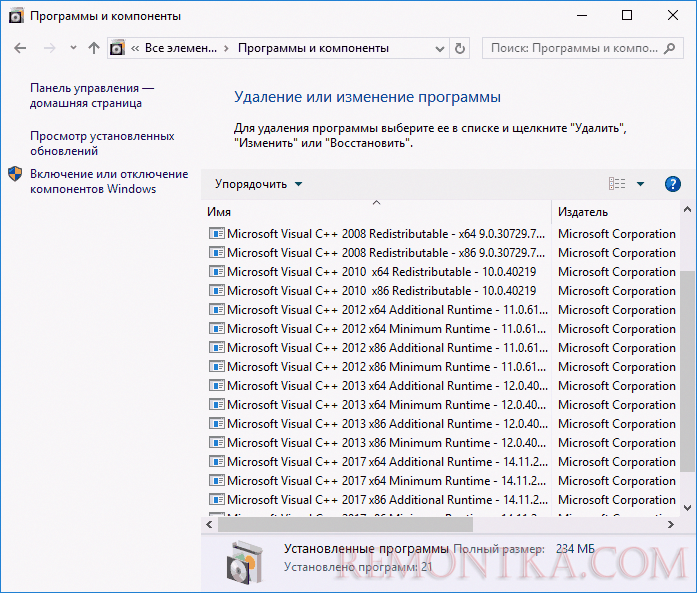Select Visual C++ 2013 x86 Additional Runtime
This screenshot has height=593, width=697.
point(442,424)
